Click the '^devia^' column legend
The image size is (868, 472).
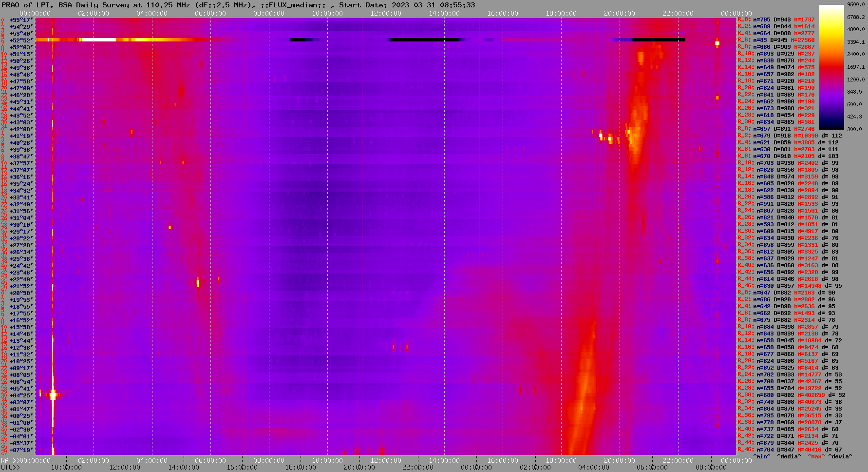(840, 456)
